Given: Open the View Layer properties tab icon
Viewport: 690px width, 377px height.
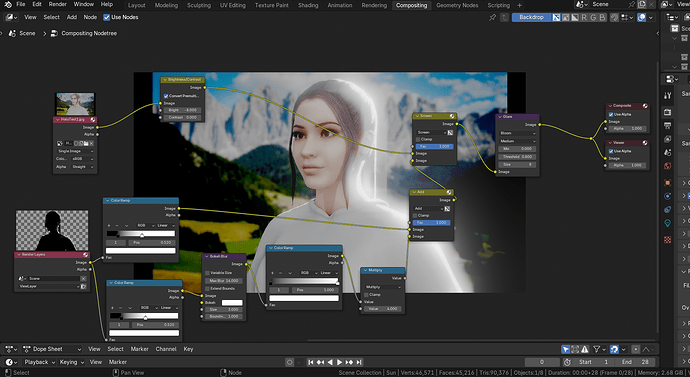Looking at the screenshot, I should (x=668, y=139).
